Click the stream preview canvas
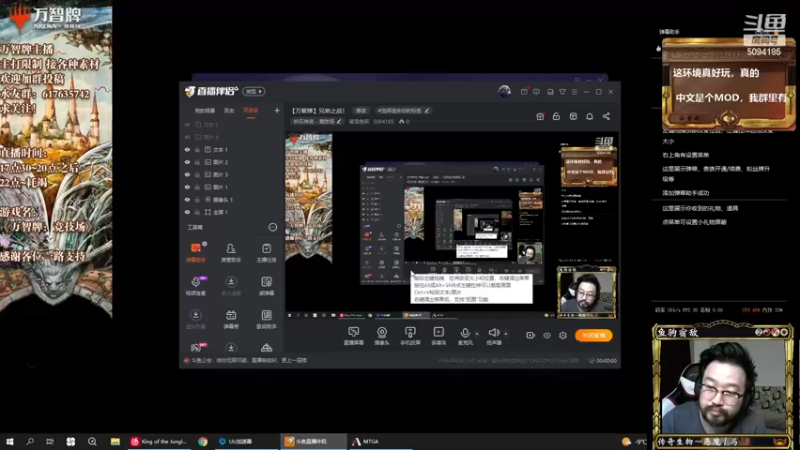The width and height of the screenshot is (800, 450). [x=451, y=226]
